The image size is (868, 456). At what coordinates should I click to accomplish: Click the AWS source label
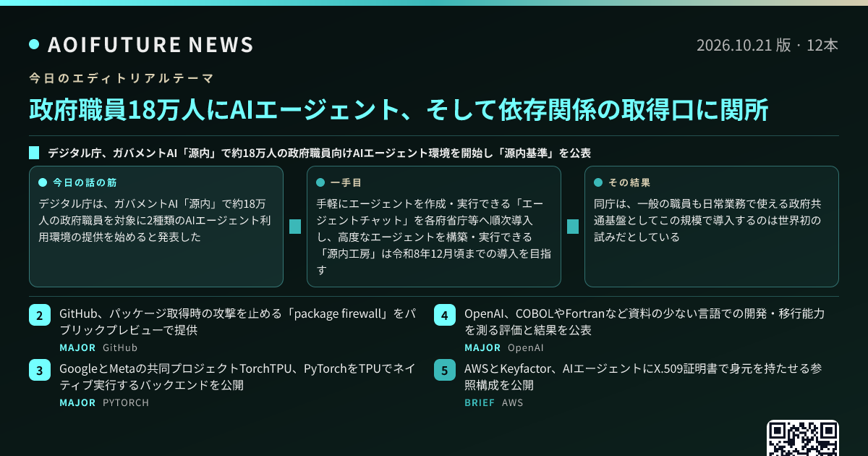pos(512,402)
